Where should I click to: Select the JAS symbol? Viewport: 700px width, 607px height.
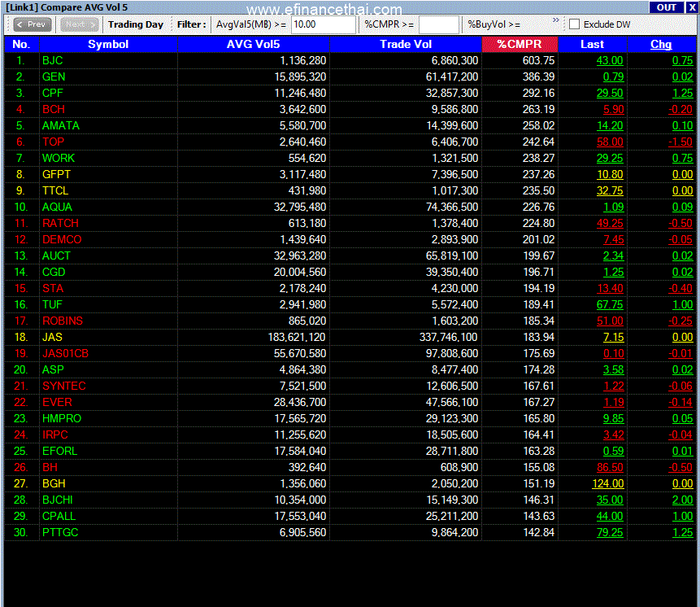pyautogui.click(x=52, y=337)
